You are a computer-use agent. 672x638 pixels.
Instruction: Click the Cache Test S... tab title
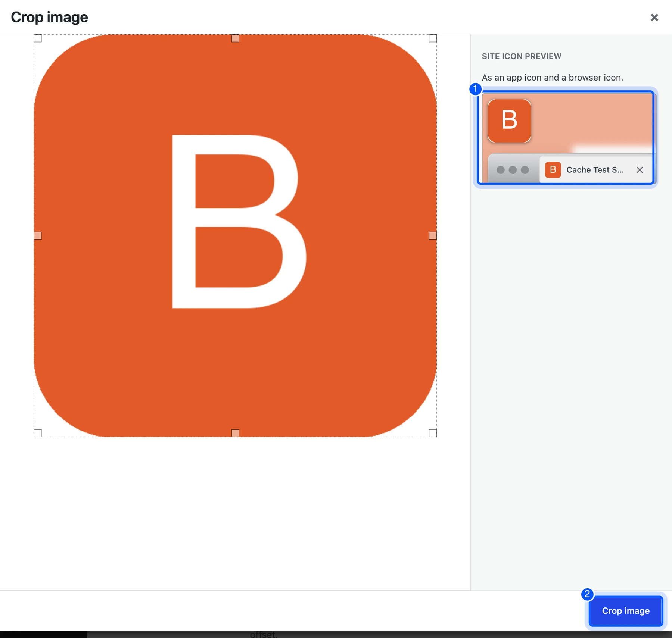pyautogui.click(x=595, y=170)
